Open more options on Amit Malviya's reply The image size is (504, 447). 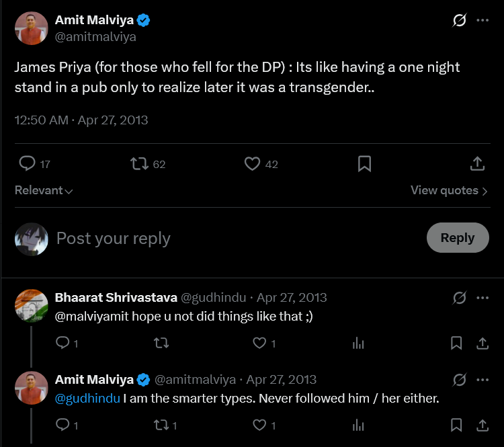[482, 380]
